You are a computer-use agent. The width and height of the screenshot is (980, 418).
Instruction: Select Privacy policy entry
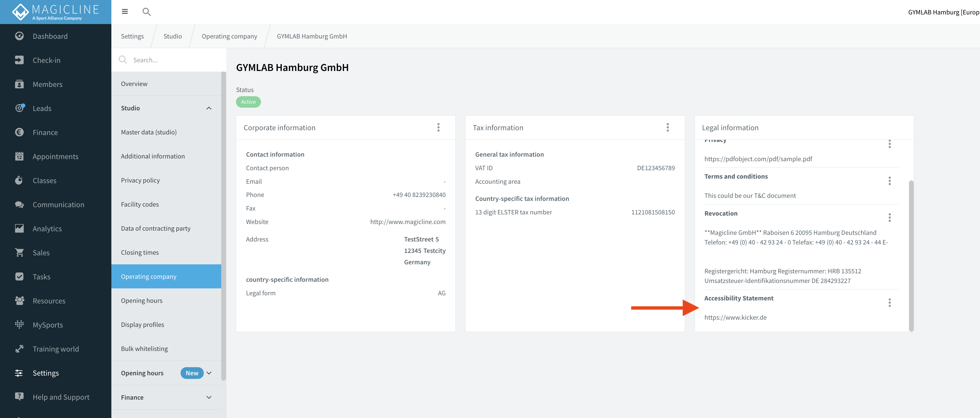[166, 180]
